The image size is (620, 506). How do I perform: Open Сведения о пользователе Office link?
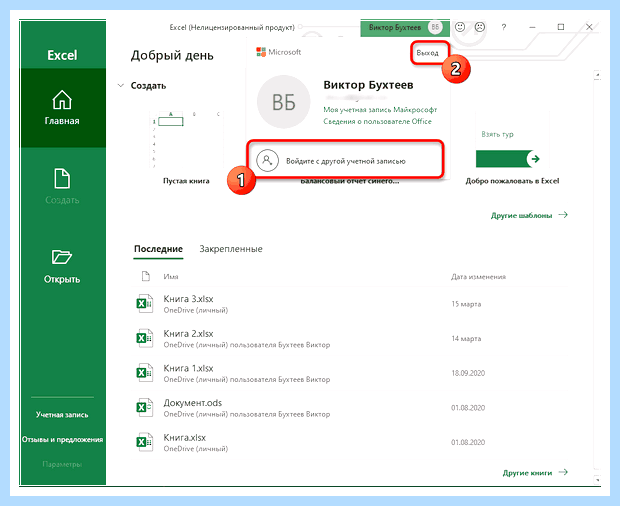pos(377,121)
